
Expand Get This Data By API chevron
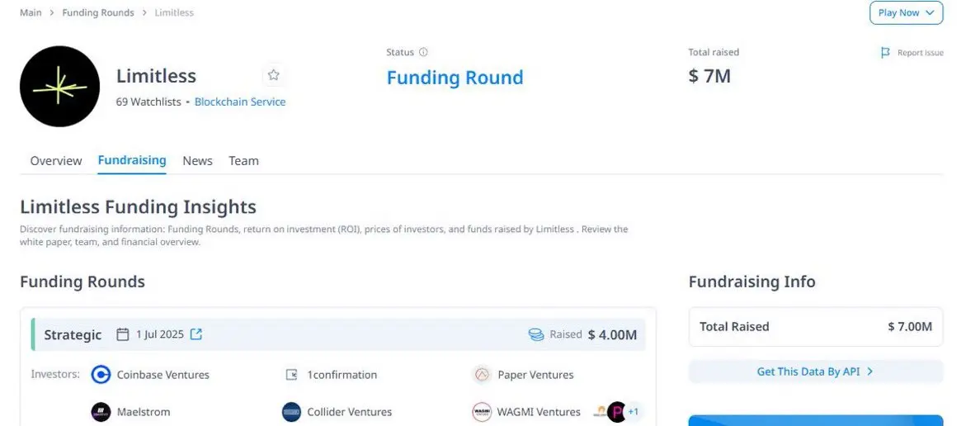click(x=870, y=372)
